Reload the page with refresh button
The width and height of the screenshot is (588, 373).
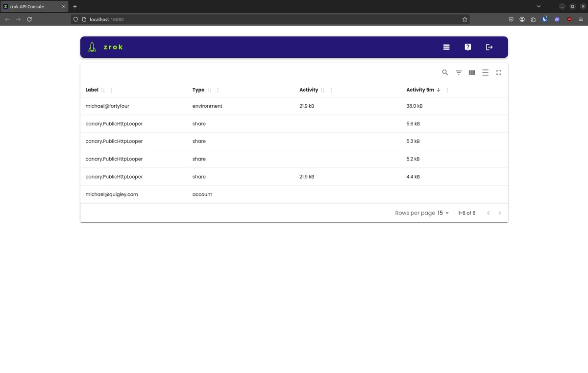(x=29, y=19)
